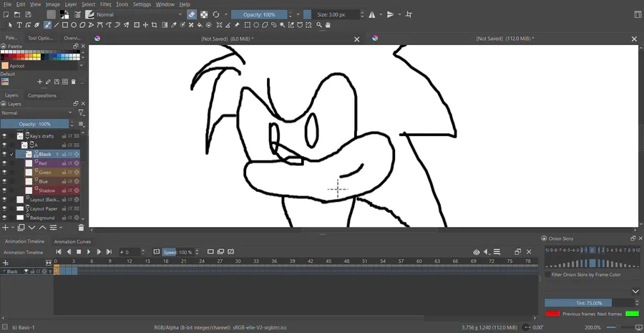Select the Zoom magnifier tool
This screenshot has width=644, height=333.
click(x=319, y=25)
